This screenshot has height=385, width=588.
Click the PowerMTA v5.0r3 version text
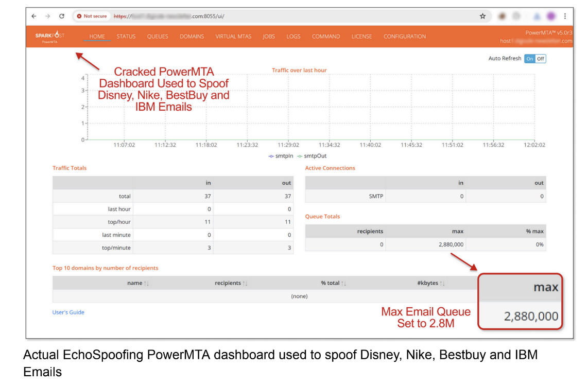(549, 32)
